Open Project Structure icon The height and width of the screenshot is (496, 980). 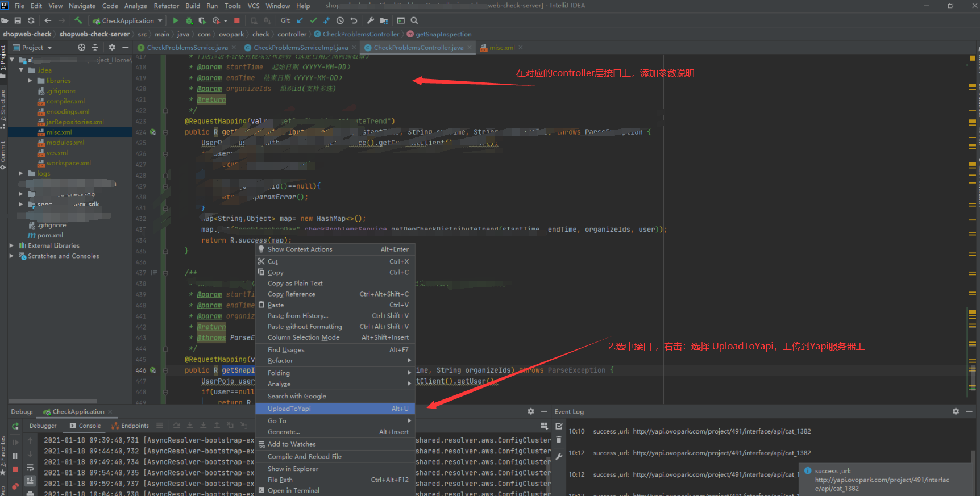[x=384, y=20]
